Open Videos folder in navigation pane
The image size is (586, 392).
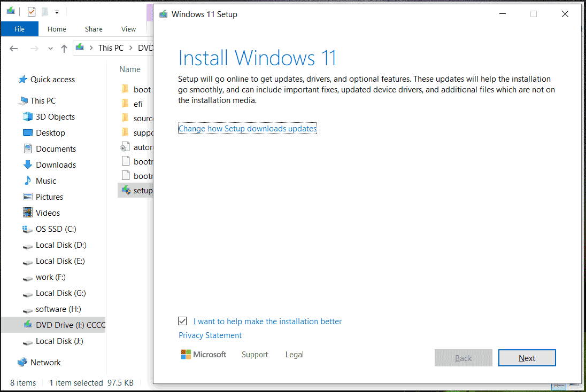48,213
